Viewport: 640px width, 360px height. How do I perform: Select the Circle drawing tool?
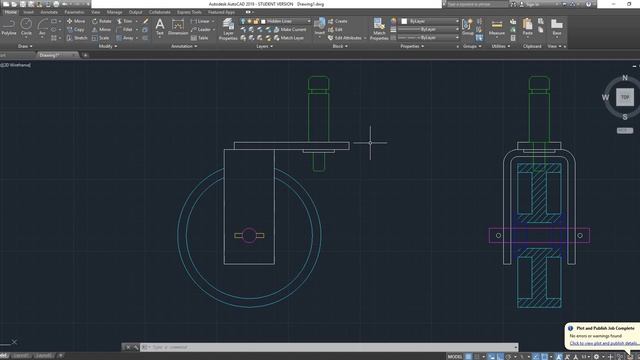tap(26, 28)
